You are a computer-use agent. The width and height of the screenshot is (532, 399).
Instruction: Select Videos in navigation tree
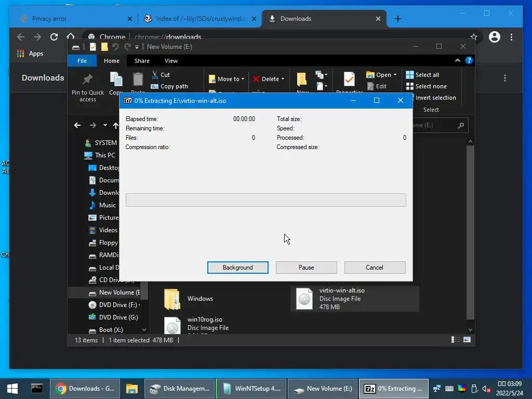click(x=103, y=230)
